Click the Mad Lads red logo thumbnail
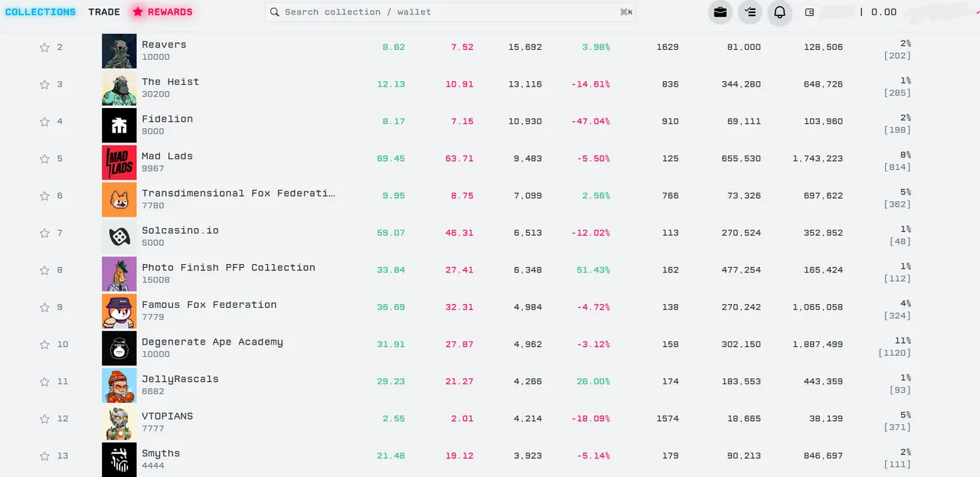980x477 pixels. 119,162
